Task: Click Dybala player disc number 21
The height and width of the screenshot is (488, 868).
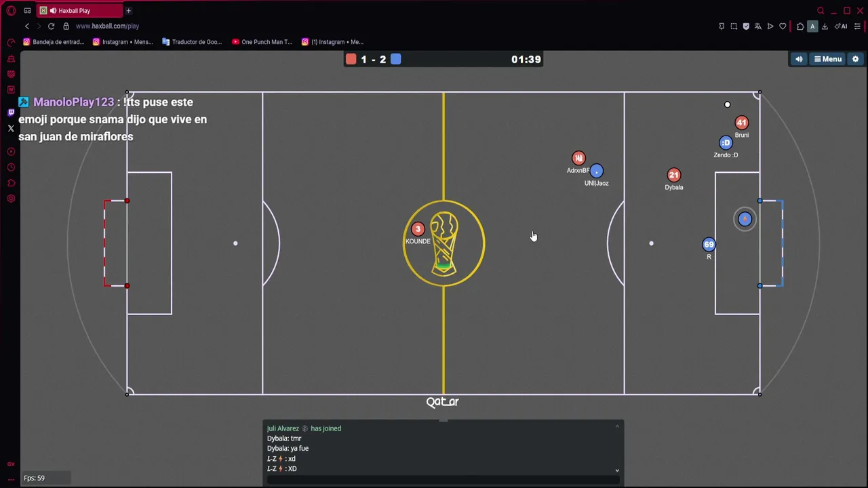Action: click(673, 175)
